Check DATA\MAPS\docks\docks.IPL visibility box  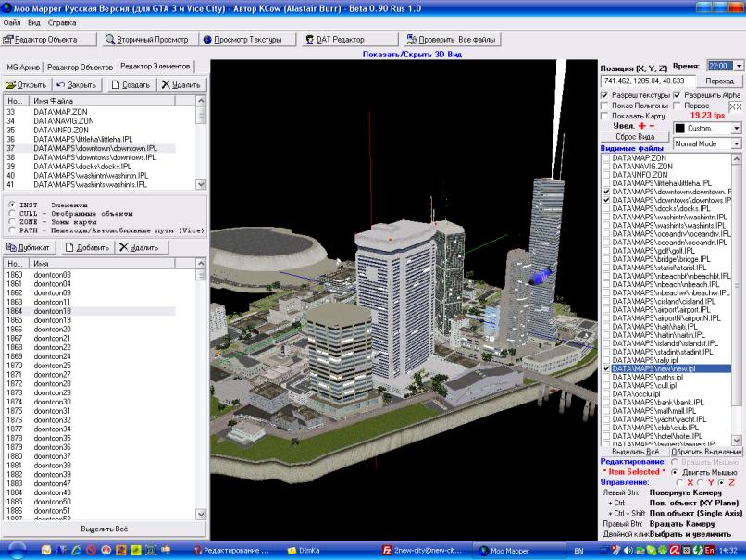point(606,208)
